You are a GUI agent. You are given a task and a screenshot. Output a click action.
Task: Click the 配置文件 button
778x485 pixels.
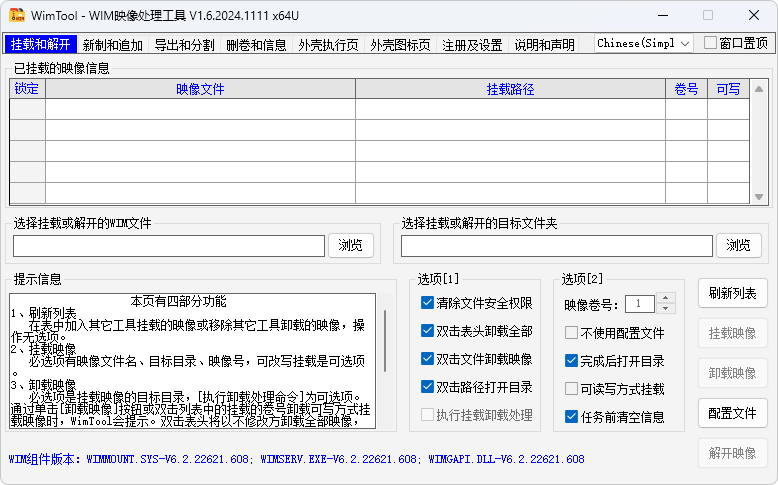pyautogui.click(x=732, y=413)
